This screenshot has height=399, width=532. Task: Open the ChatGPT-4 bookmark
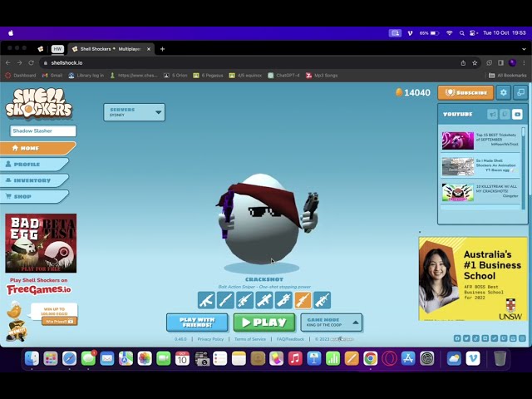point(283,76)
